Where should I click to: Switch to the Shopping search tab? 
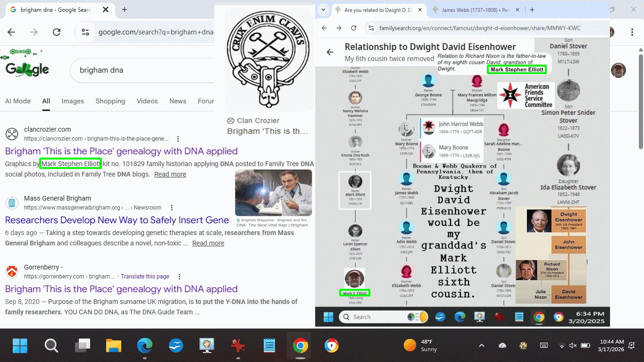110,101
